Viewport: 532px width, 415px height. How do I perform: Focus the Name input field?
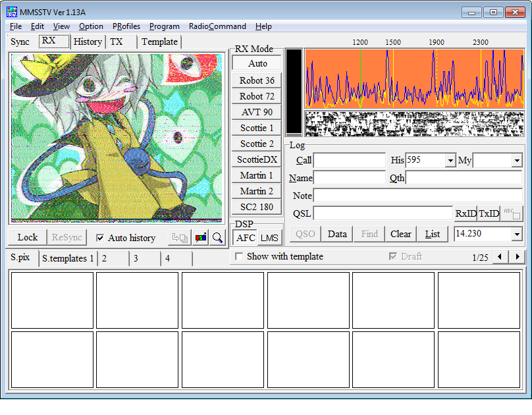350,178
